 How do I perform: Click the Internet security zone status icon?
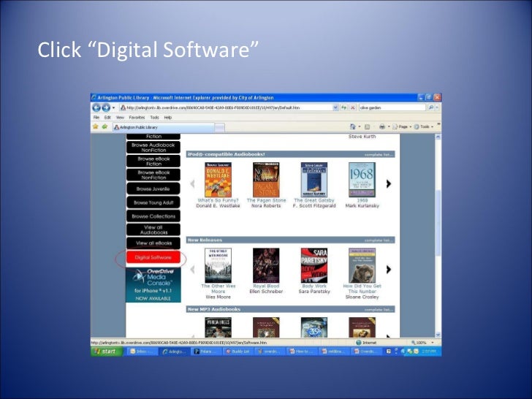coord(358,343)
